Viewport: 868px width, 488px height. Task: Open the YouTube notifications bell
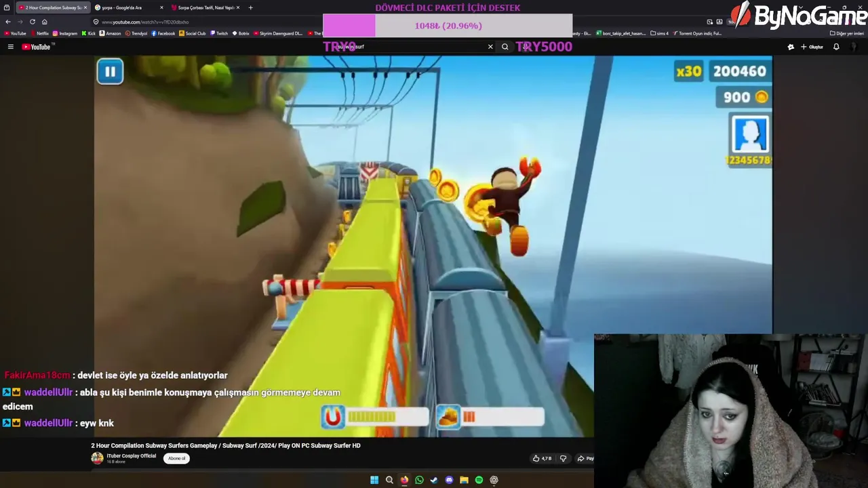[x=836, y=47]
